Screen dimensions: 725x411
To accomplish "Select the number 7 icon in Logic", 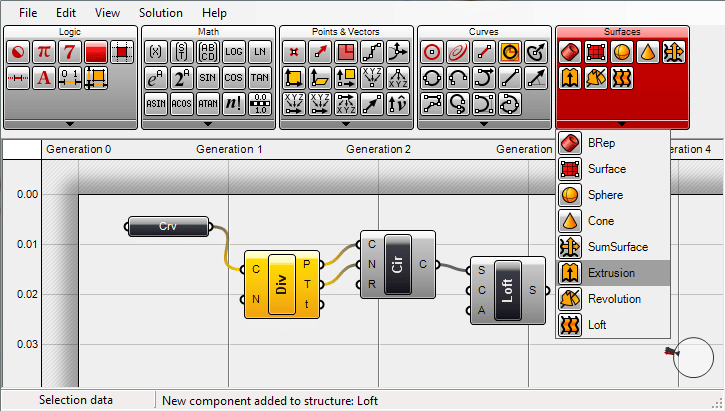I will coord(70,51).
